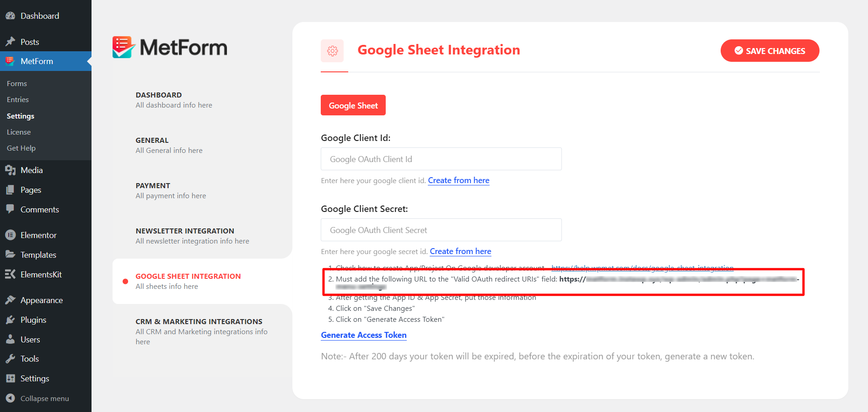Open client secret Create from here link
The image size is (868, 412).
(x=460, y=251)
